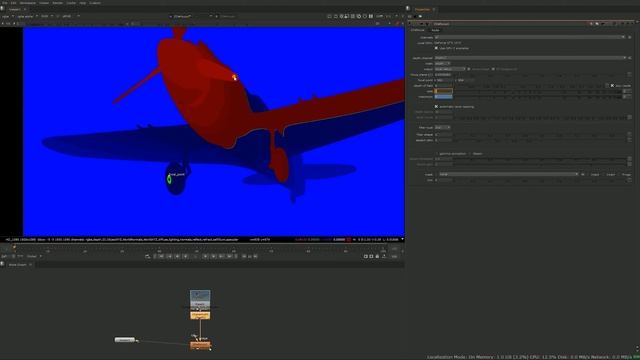Jump to the first frame
Viewport: 640px width, 360px height.
pos(162,256)
